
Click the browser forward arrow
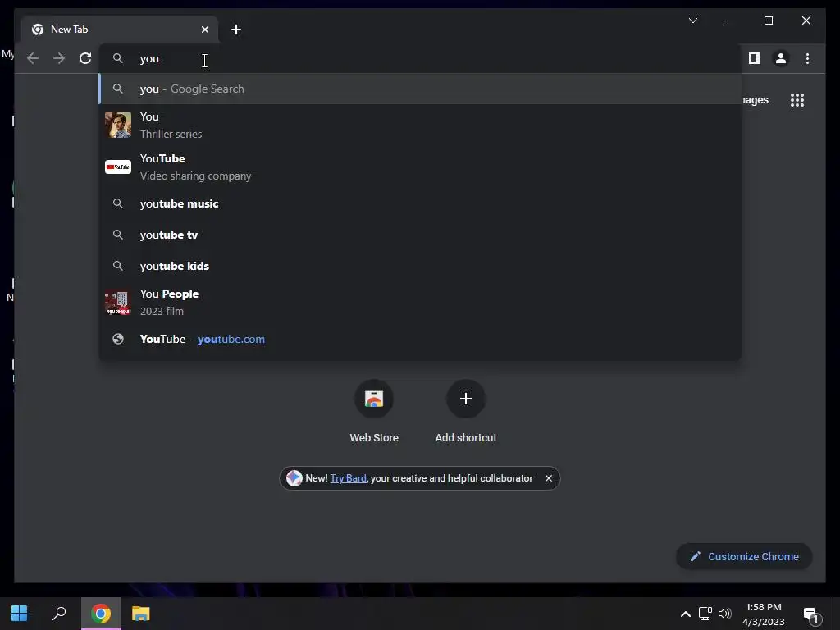point(59,58)
